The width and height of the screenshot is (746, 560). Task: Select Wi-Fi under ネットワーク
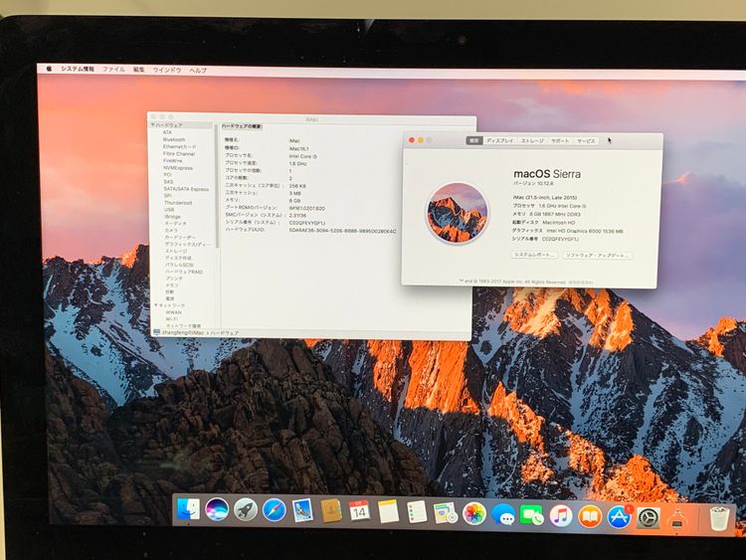click(172, 319)
